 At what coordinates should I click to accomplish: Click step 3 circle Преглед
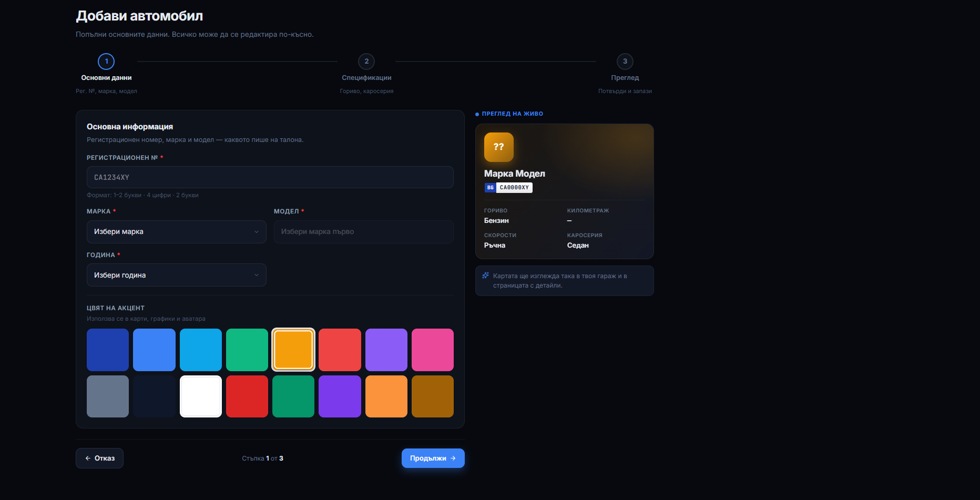[625, 62]
